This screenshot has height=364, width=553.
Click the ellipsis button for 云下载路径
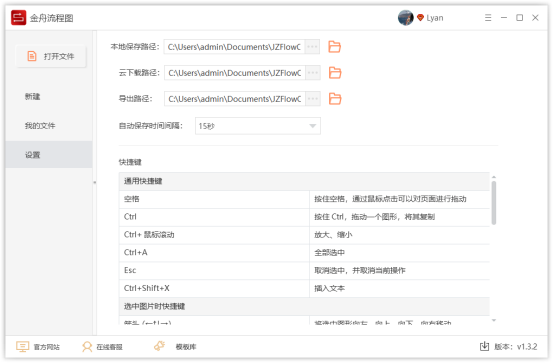[x=313, y=73]
